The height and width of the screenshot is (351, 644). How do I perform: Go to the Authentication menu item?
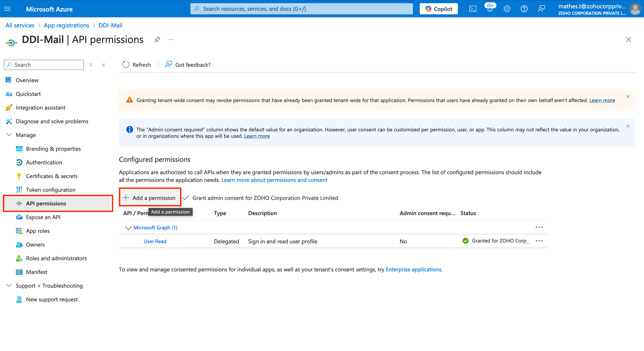(44, 162)
